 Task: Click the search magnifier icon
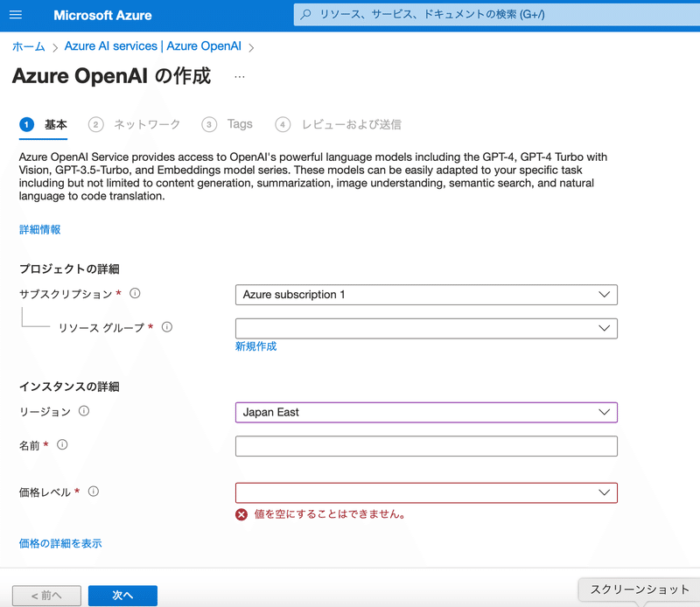click(305, 14)
